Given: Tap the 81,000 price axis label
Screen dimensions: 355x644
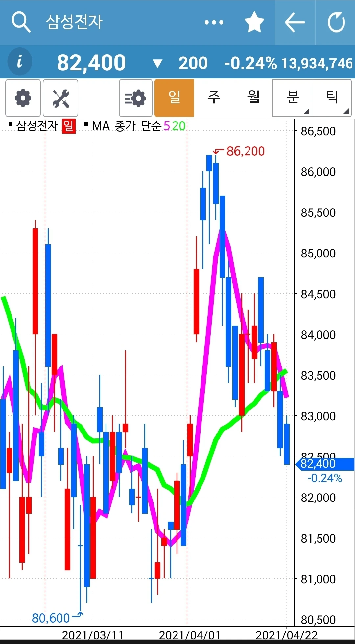Looking at the screenshot, I should click(318, 579).
